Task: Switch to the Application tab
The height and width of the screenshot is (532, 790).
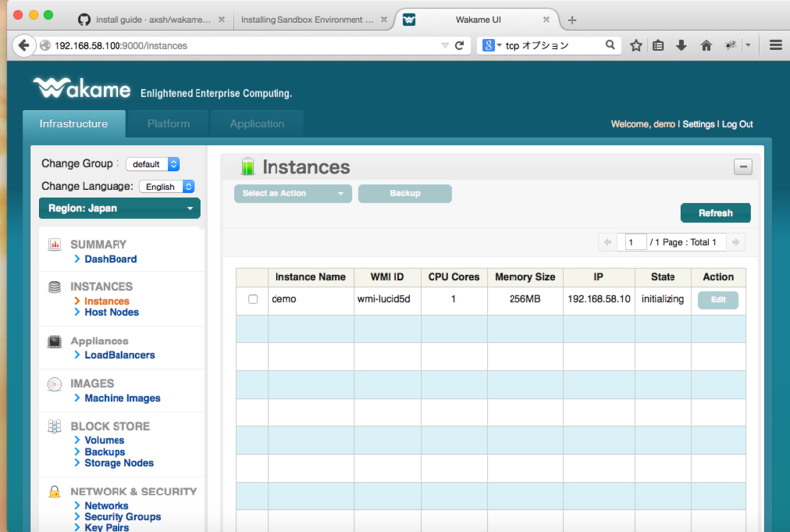Action: 257,124
